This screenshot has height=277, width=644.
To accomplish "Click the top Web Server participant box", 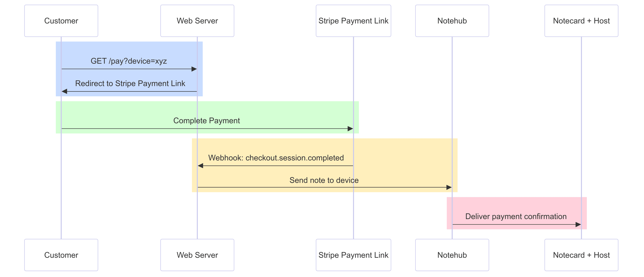I will (197, 21).
